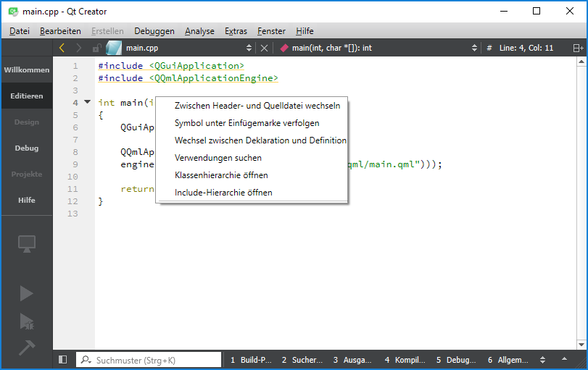Click the go back navigation arrow
This screenshot has height=370, width=588.
coord(62,48)
